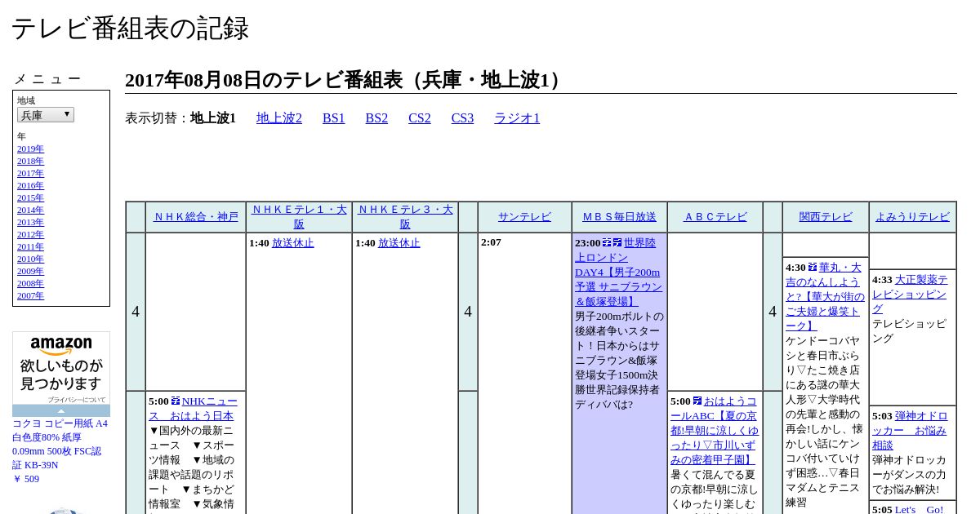980x514 pixels.
Task: Click the ￥509 price text
Action: coord(26,479)
